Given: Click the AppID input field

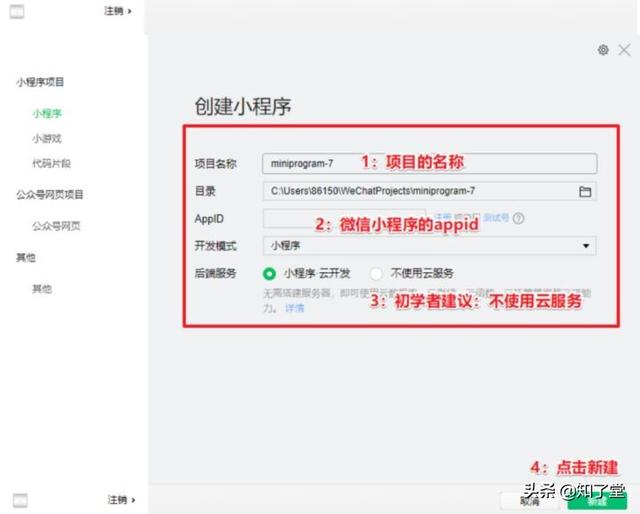Looking at the screenshot, I should (x=344, y=218).
